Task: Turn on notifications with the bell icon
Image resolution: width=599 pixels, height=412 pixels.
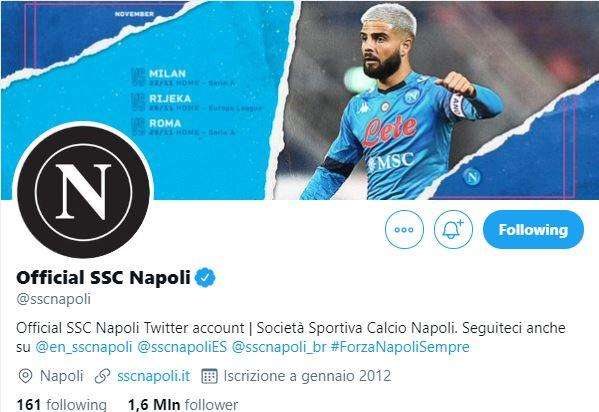Action: pyautogui.click(x=453, y=230)
